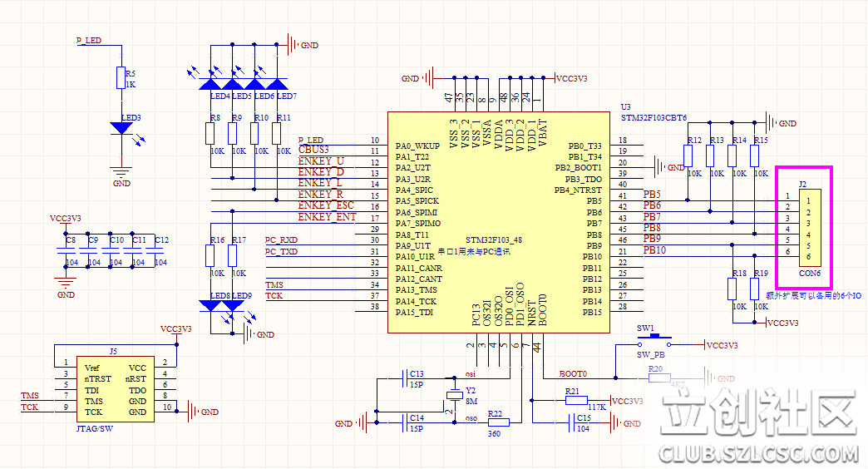Click the LED8 diode symbol
This screenshot has height=469, width=868.
[211, 305]
